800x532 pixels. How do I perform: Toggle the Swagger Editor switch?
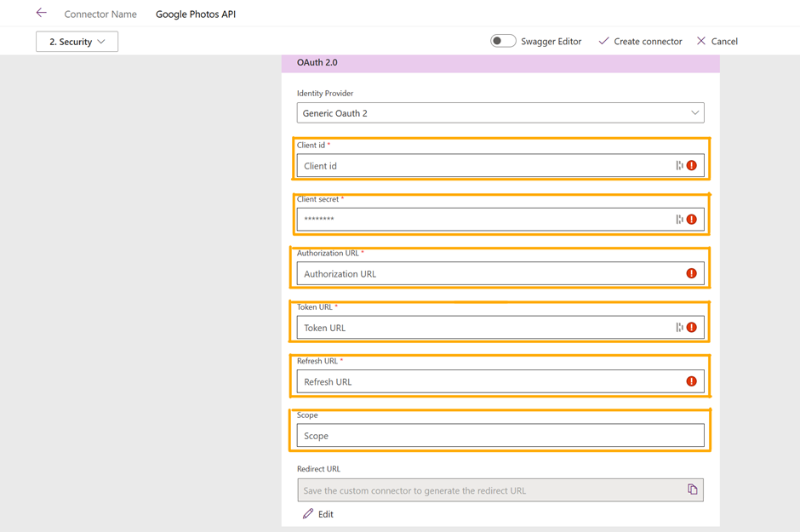click(503, 41)
